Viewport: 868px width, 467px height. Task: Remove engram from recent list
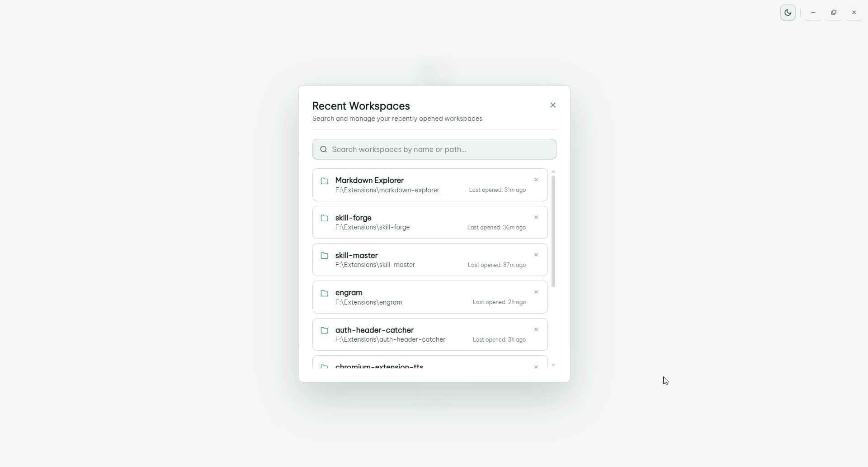coord(537,292)
